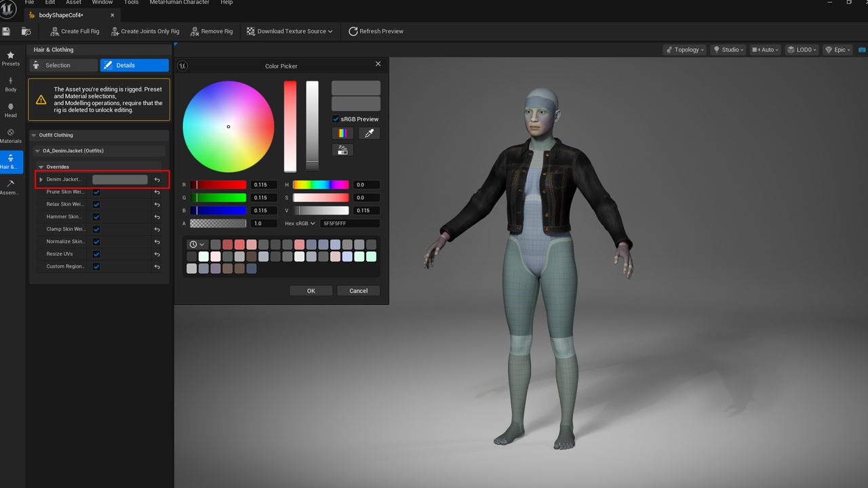Click the Hex sRGB value field
This screenshot has width=868, height=488.
coord(351,223)
